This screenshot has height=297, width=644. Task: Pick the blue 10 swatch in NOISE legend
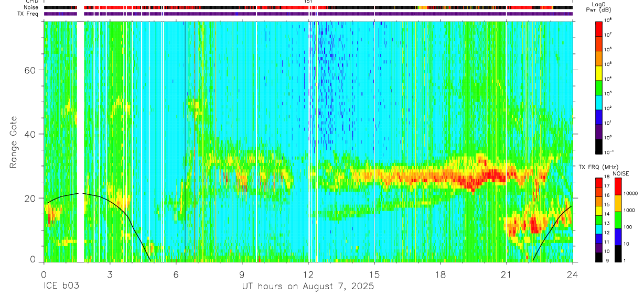(618, 236)
